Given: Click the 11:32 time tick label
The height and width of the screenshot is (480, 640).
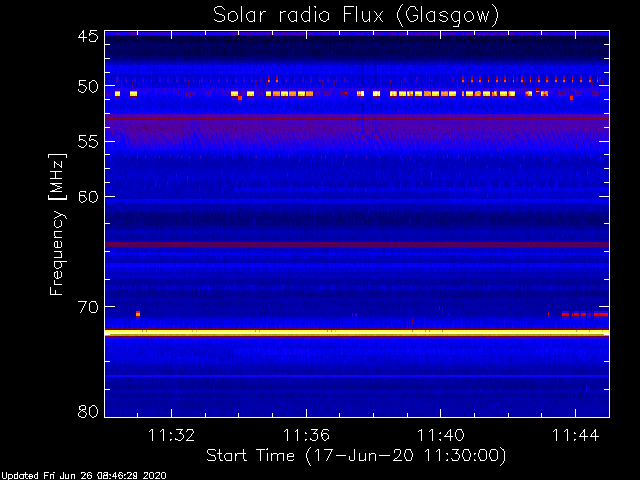Looking at the screenshot, I should (171, 436).
